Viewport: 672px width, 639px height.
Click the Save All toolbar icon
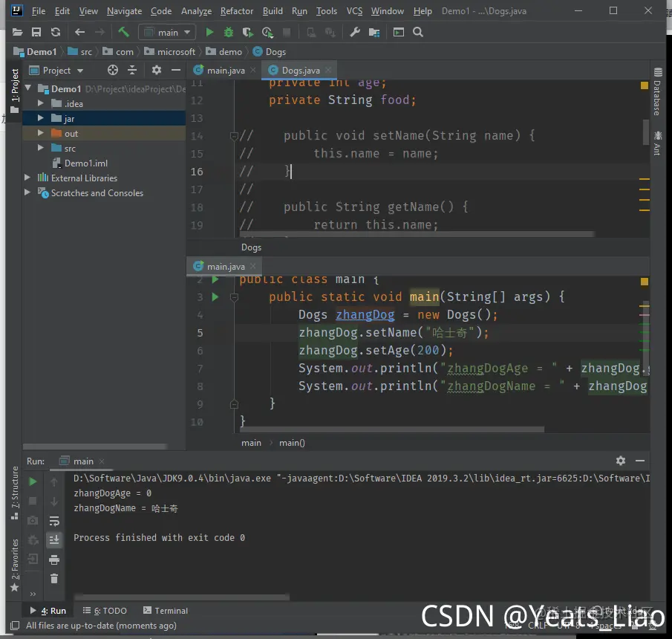[x=36, y=32]
